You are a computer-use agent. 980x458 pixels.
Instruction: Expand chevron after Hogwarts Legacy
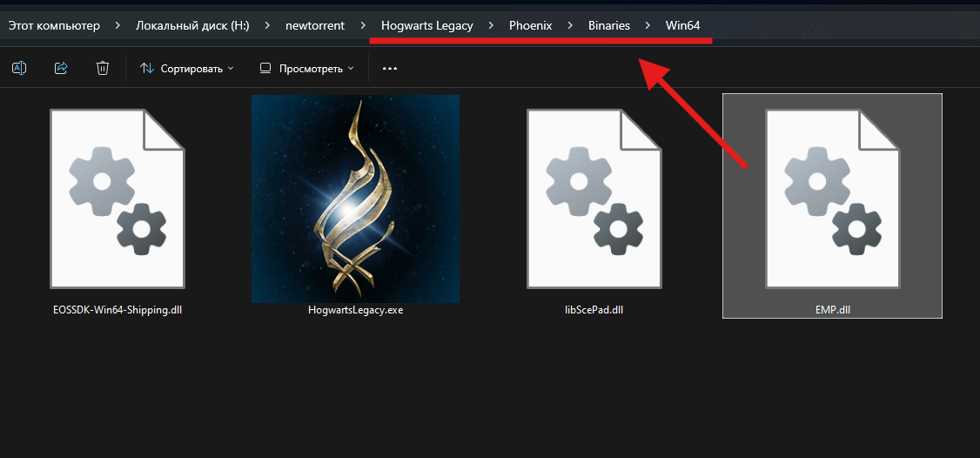coord(491,25)
